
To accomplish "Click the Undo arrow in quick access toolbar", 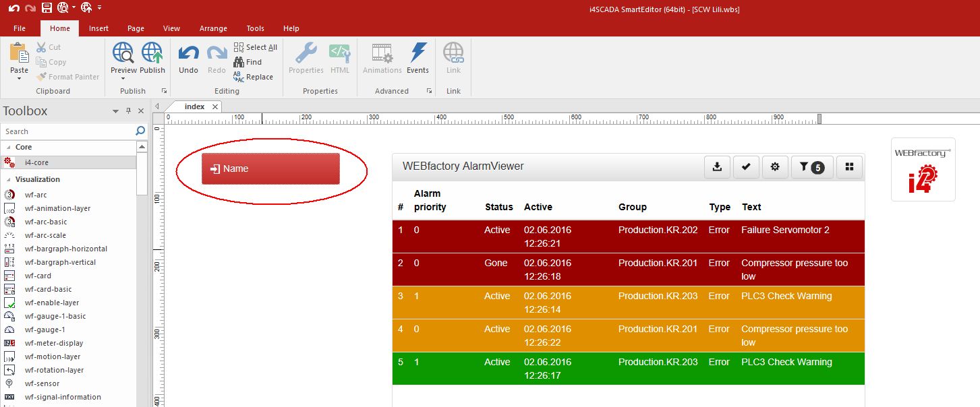I will coord(13,8).
